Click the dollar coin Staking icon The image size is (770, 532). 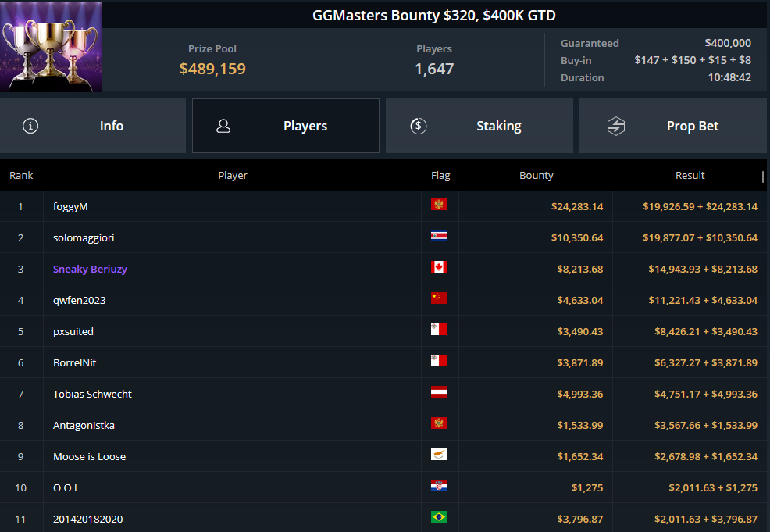(x=419, y=126)
